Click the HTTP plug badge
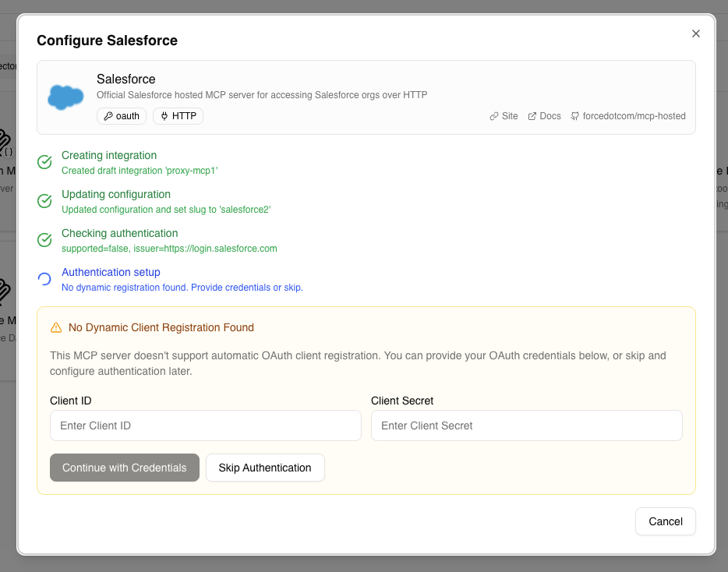 [x=178, y=116]
